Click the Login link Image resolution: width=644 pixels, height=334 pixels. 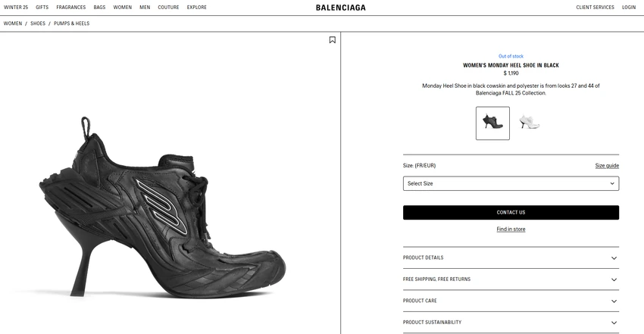[x=628, y=8]
